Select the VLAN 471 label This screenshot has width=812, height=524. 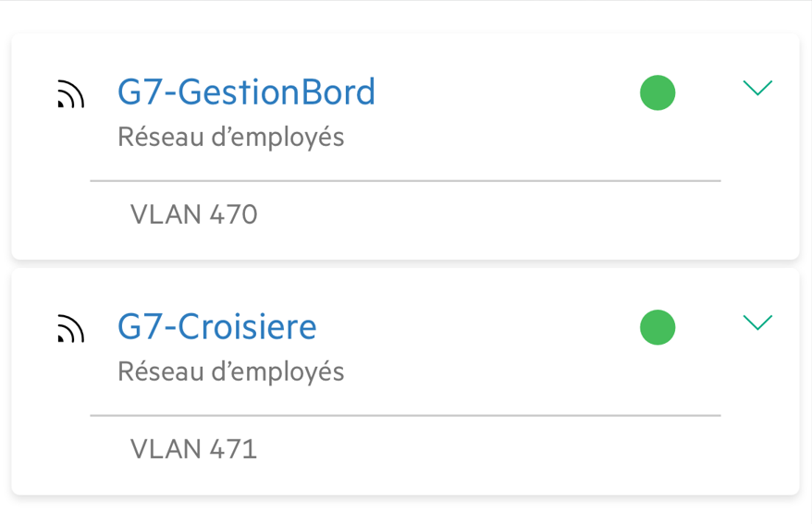tap(193, 449)
